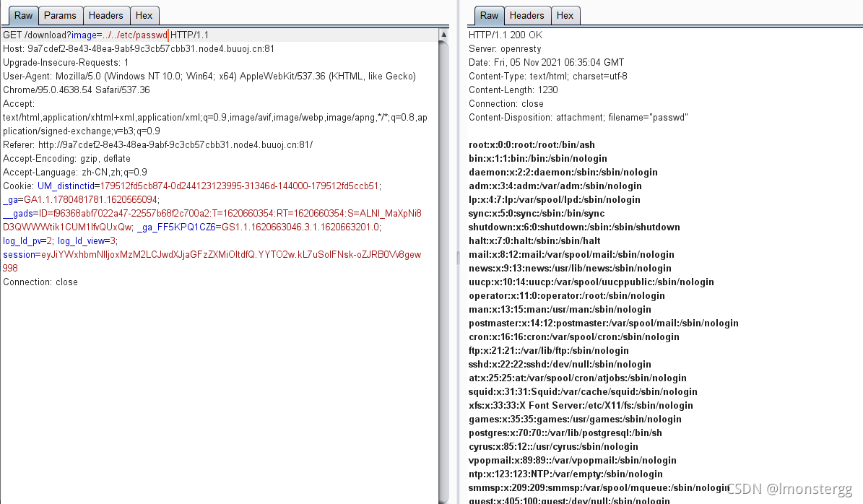Click the xfs:x:33:33 X Font Server entry
The width and height of the screenshot is (863, 504).
pos(581,407)
